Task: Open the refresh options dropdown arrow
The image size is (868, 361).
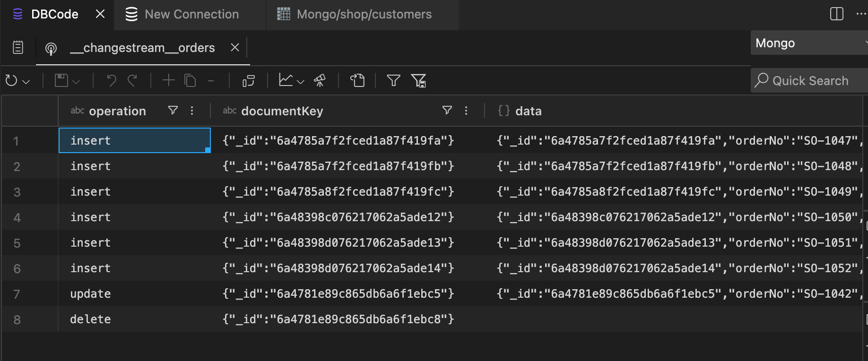Action: pos(26,82)
